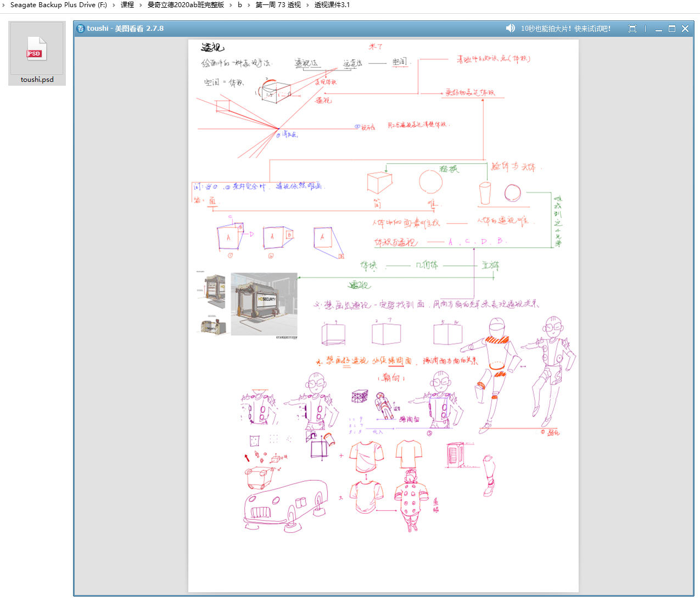Screen dimensions: 700x606
Task: Click the Meitu Kankan app logo
Action: pyautogui.click(x=80, y=29)
